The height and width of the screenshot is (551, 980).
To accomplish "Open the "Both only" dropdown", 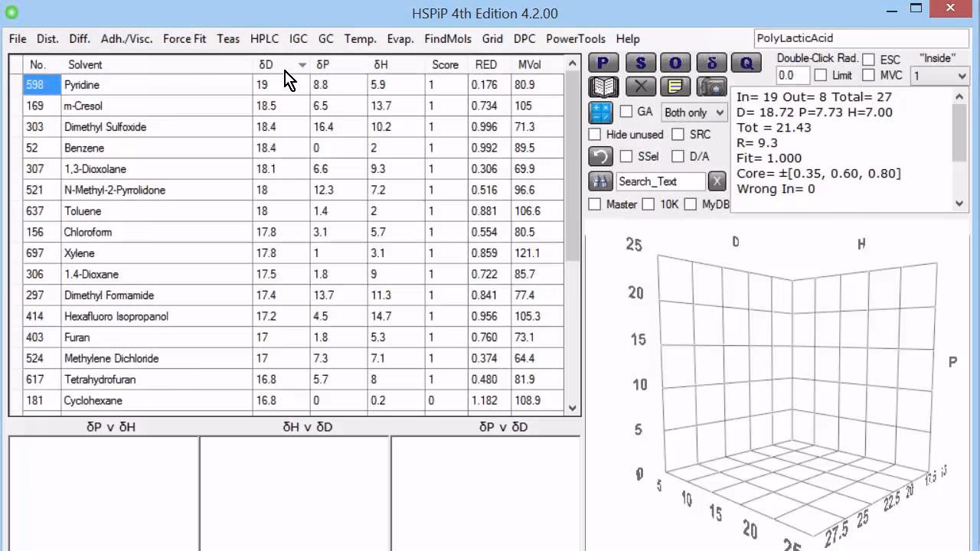I will [x=694, y=112].
